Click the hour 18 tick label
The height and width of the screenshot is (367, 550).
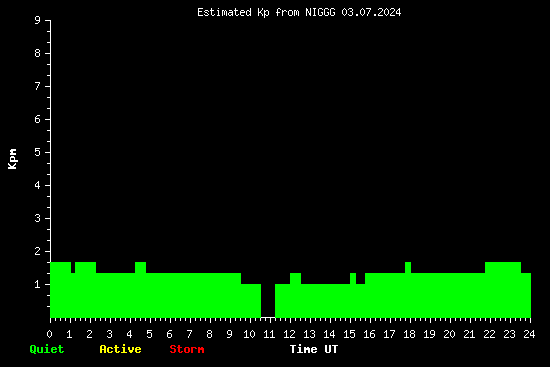coord(409,334)
